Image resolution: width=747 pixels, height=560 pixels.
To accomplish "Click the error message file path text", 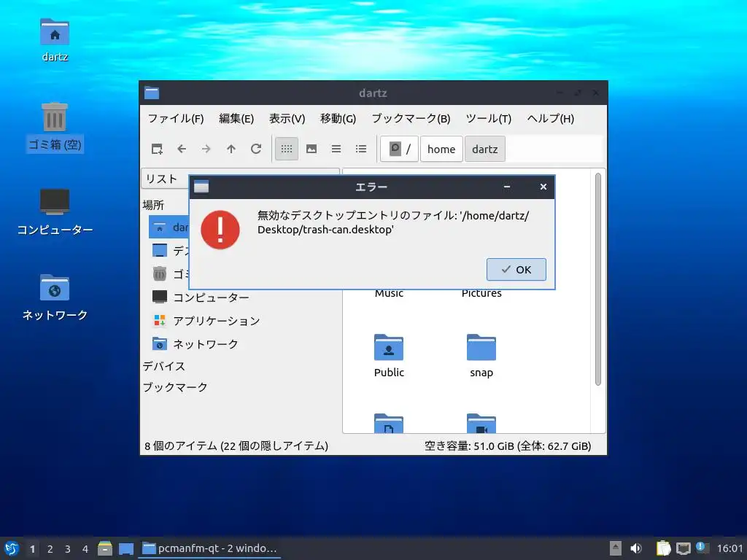I will coord(393,222).
